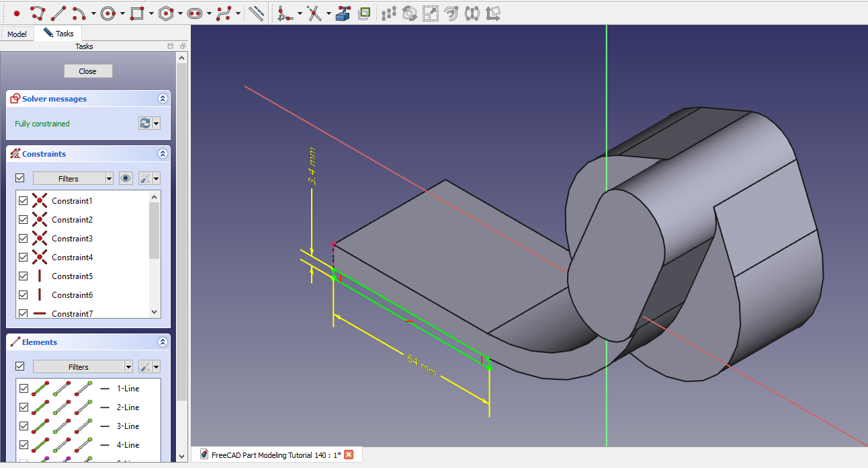Screen dimensions: 868x468
Task: Click the Close button in Tasks
Action: [88, 71]
